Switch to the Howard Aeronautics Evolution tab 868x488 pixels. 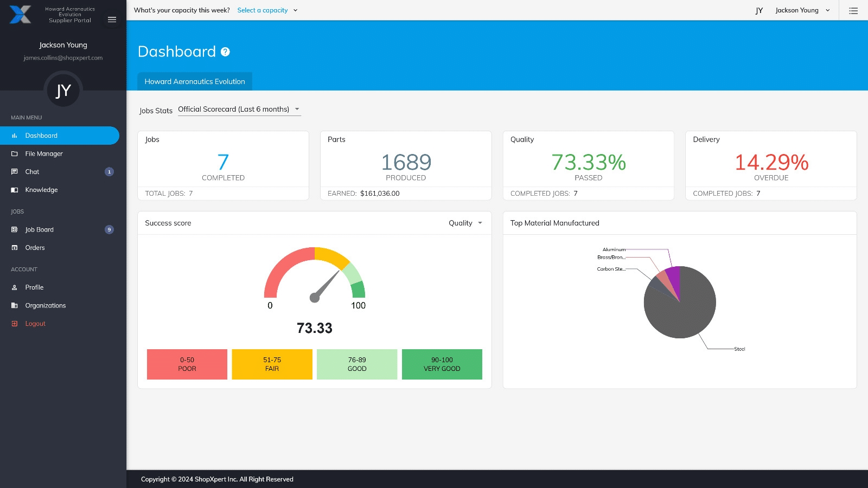click(194, 81)
